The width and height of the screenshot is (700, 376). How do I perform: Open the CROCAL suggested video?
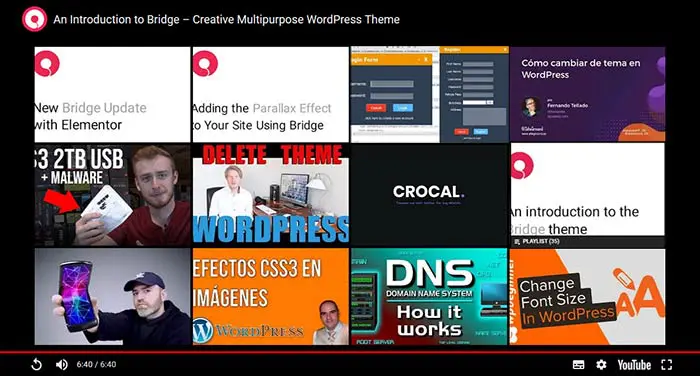[x=429, y=195]
